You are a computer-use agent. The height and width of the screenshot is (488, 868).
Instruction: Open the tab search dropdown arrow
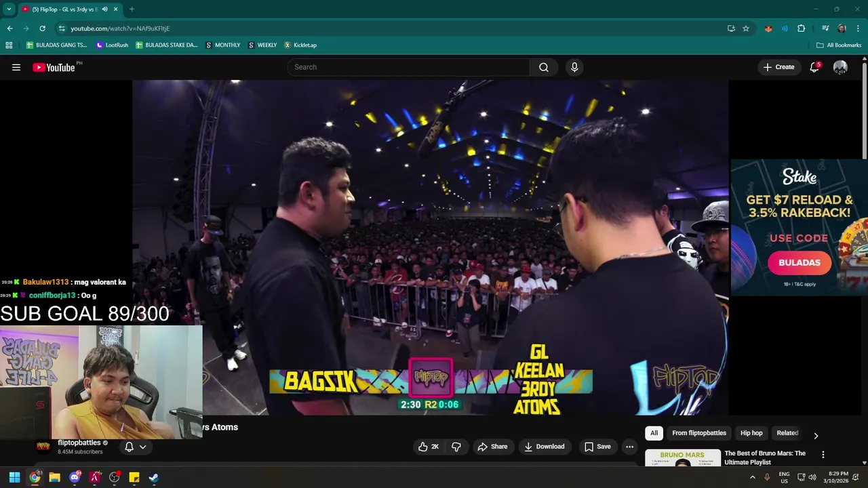(x=9, y=9)
